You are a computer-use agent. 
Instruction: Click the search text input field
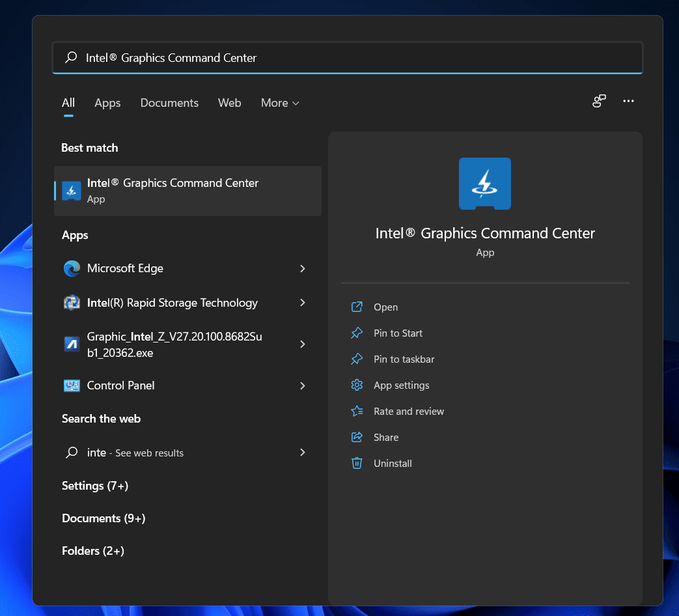(x=347, y=57)
